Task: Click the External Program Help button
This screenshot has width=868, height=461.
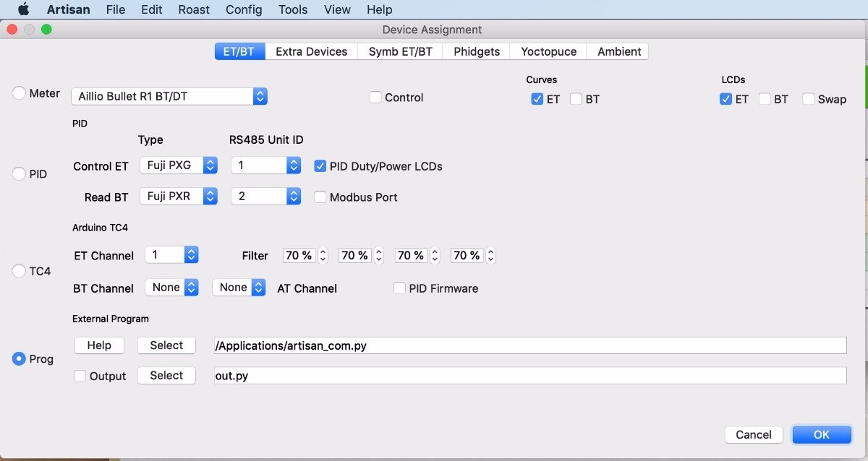Action: tap(99, 345)
